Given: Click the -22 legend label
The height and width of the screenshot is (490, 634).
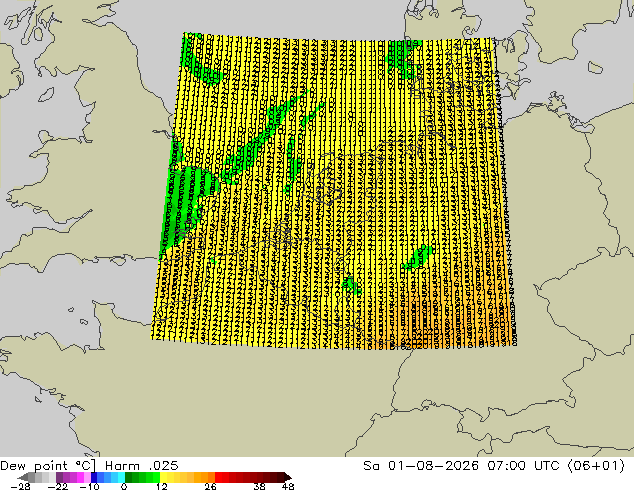Looking at the screenshot, I should [58, 486].
